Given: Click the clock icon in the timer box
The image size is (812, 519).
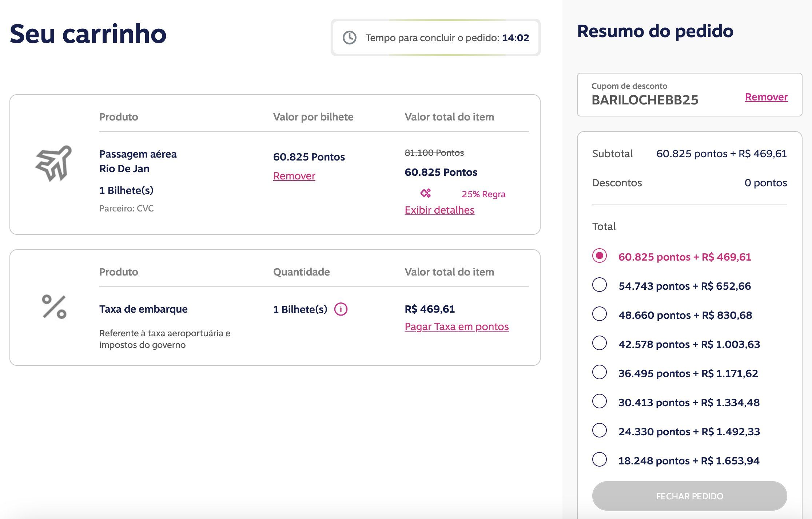Looking at the screenshot, I should [350, 37].
